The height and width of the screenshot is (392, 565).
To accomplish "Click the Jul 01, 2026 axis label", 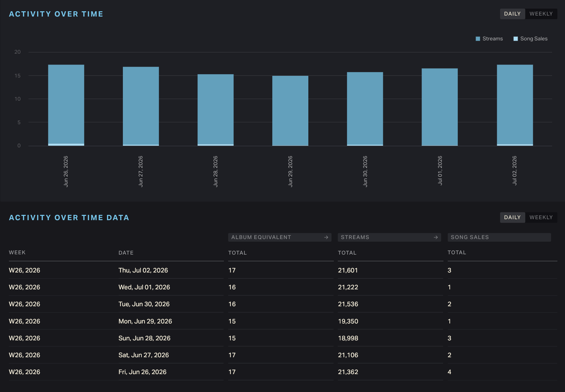I will [x=440, y=170].
